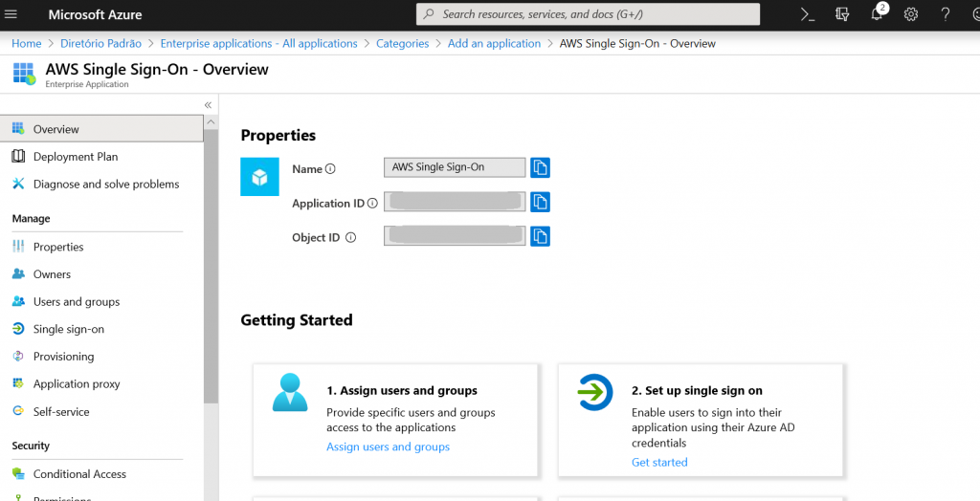
Task: Show info tooltip next to Application ID
Action: click(x=372, y=203)
